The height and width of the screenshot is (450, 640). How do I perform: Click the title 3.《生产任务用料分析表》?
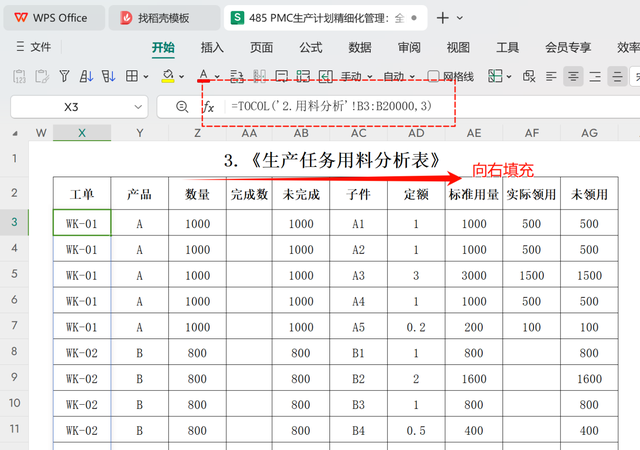(x=333, y=160)
